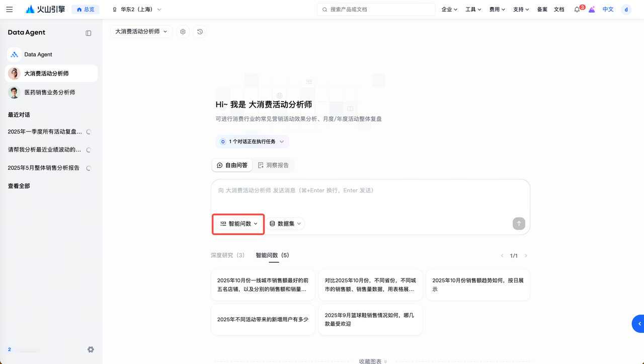Expand the 企业 menu
644x364 pixels.
click(449, 10)
